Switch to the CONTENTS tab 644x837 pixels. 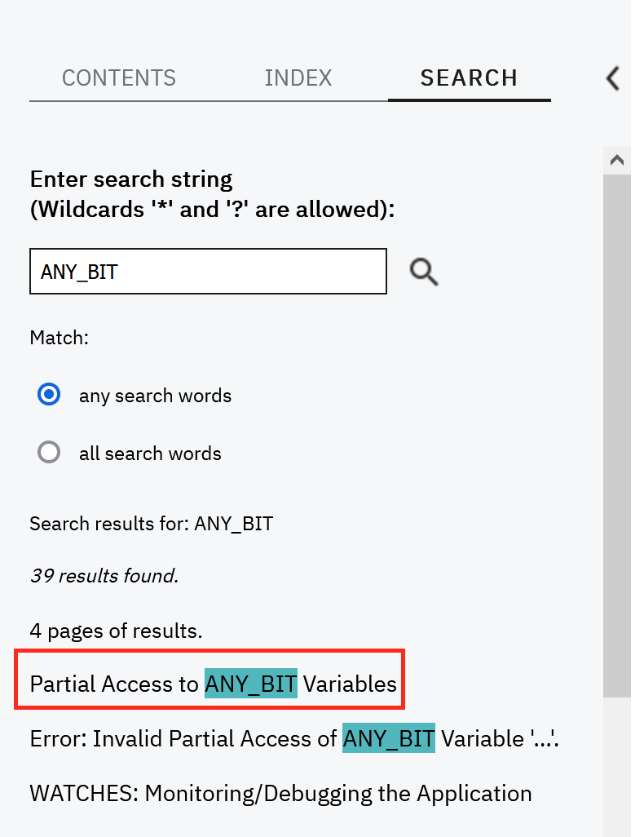click(119, 78)
